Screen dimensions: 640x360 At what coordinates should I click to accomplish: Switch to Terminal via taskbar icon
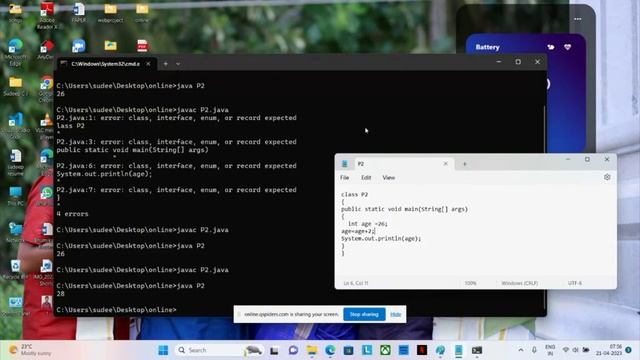point(477,350)
